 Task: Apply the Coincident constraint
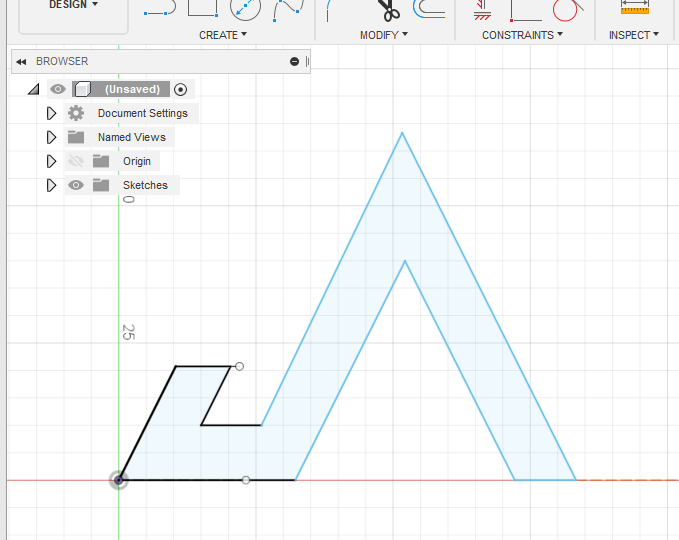[x=525, y=10]
